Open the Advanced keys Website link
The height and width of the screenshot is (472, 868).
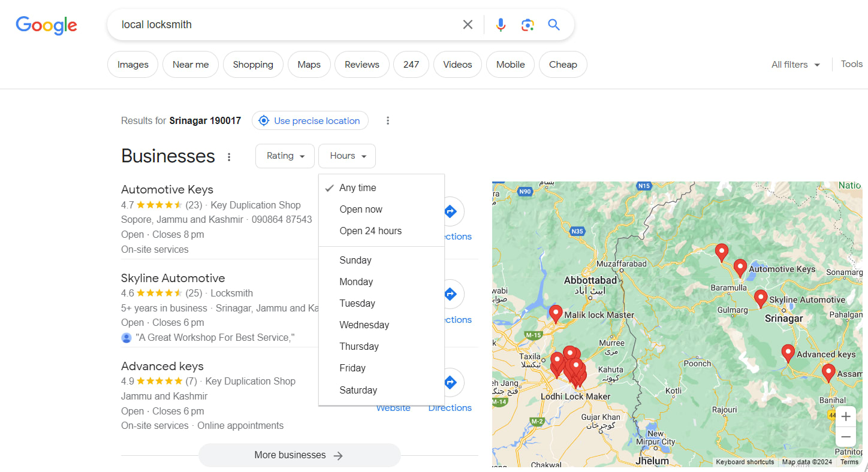click(393, 408)
